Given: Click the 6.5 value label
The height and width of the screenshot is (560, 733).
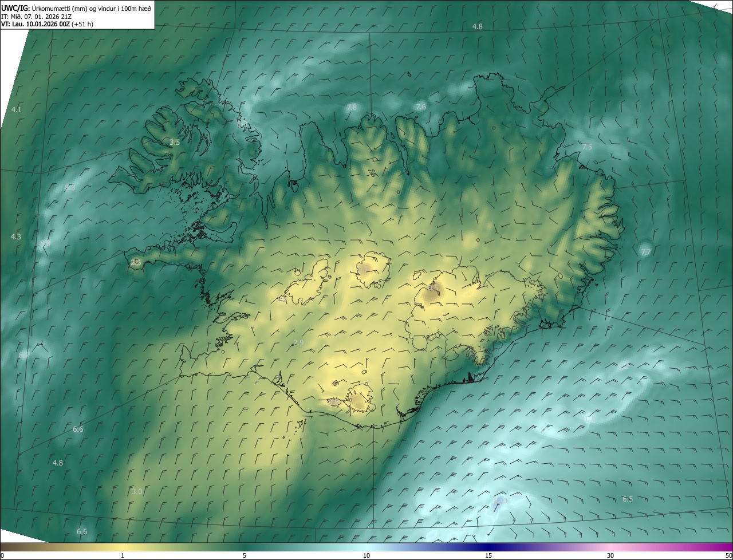Looking at the screenshot, I should [628, 499].
